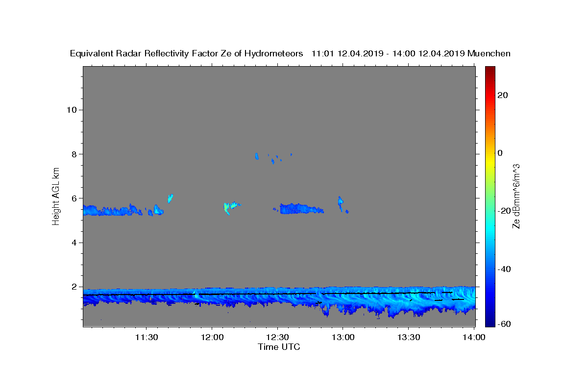Image resolution: width=588 pixels, height=392 pixels.
Task: Click the colorbar value label "-40"
Action: tap(505, 269)
